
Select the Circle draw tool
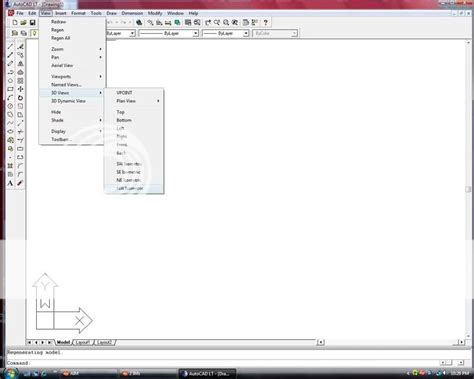point(10,106)
